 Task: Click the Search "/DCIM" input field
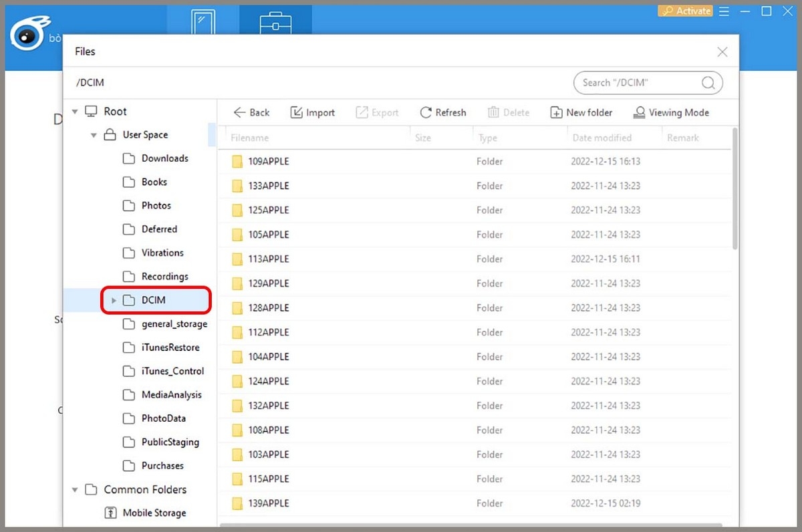click(635, 83)
